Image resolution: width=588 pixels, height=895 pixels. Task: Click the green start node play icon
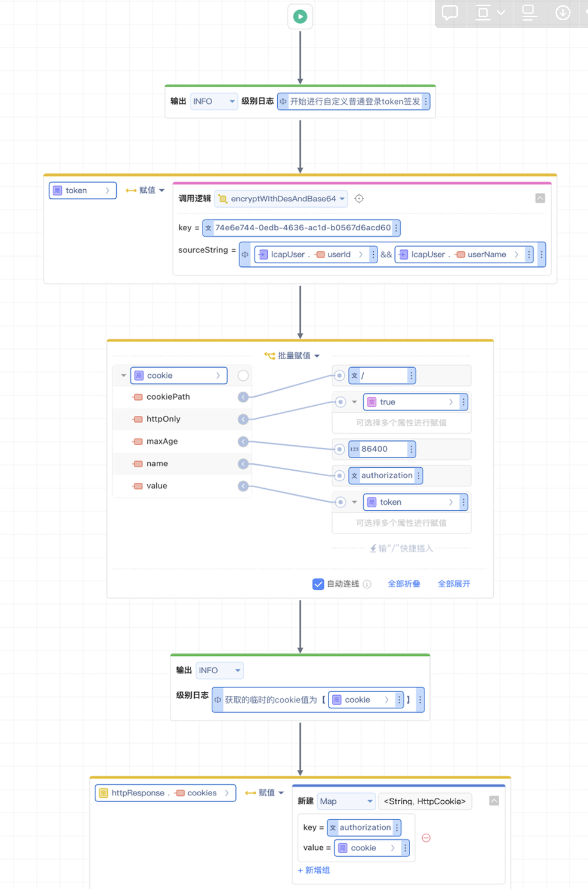[300, 17]
